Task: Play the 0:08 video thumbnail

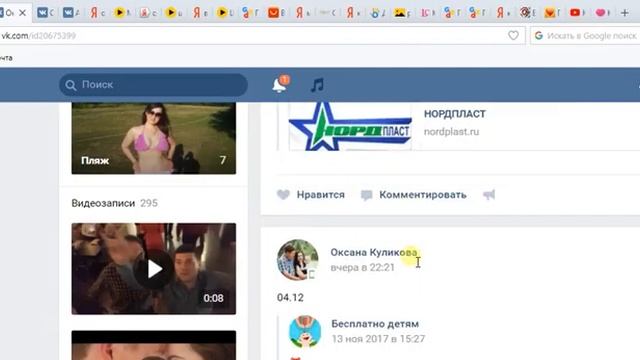Action: pos(153,269)
